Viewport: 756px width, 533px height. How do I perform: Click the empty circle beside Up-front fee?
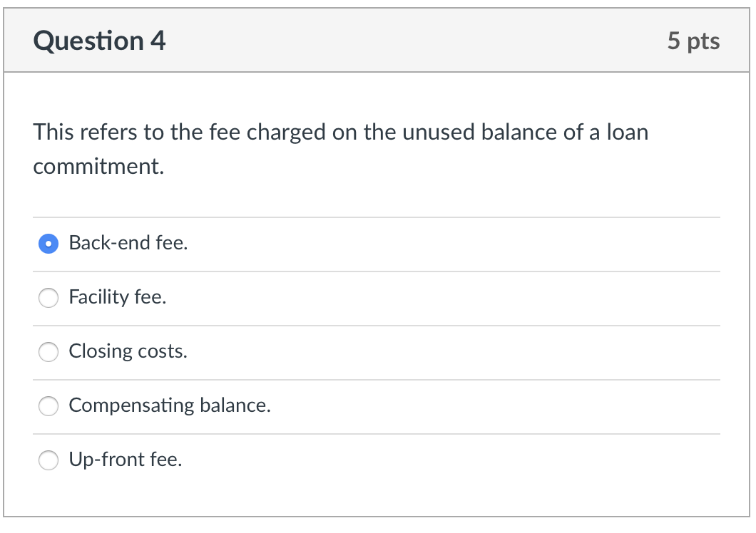[x=48, y=460]
